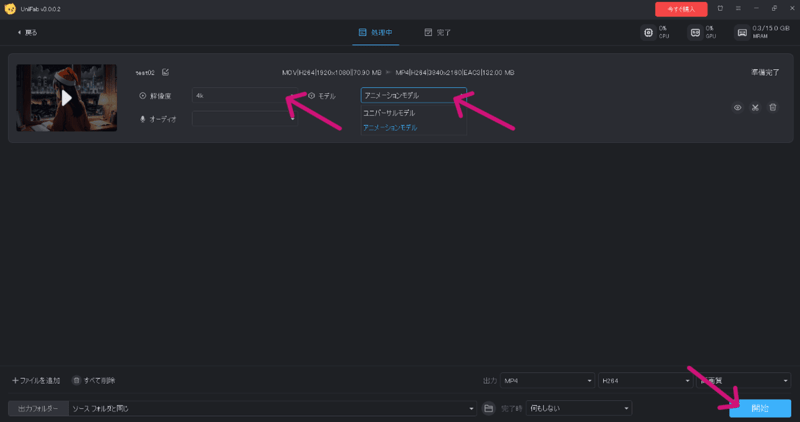This screenshot has width=800, height=422.
Task: Switch to the 処理中 tab
Action: coord(376,33)
